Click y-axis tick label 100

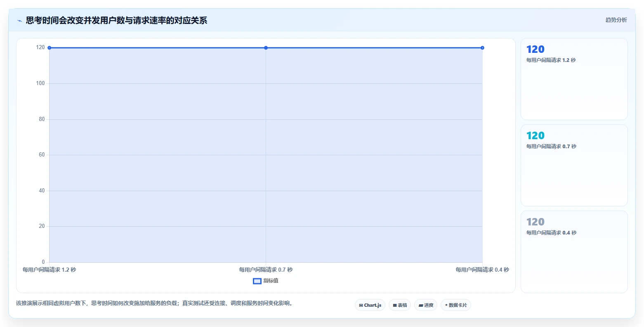click(x=40, y=83)
